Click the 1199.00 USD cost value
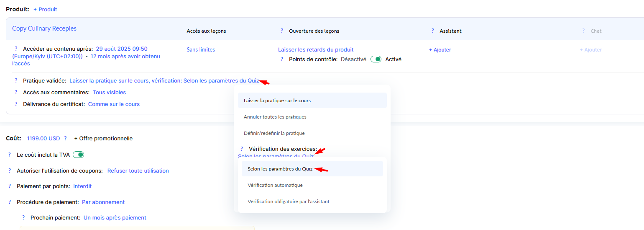Image resolution: width=644 pixels, height=230 pixels. point(43,139)
